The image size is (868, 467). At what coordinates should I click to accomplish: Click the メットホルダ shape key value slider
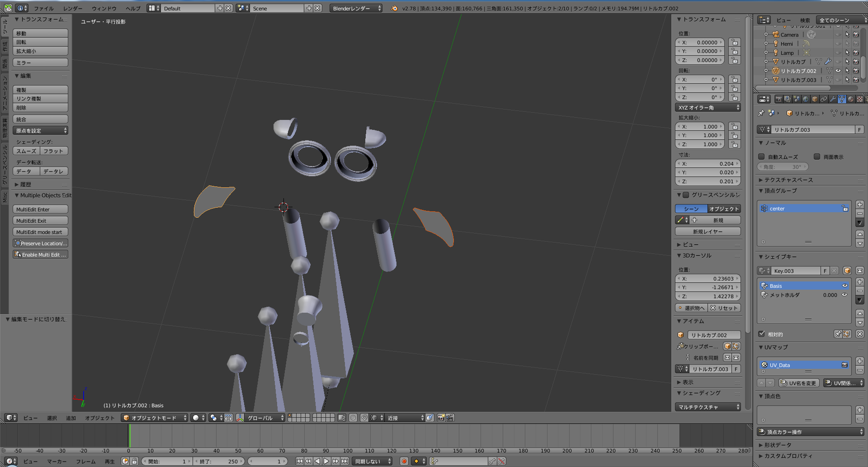[x=830, y=295]
